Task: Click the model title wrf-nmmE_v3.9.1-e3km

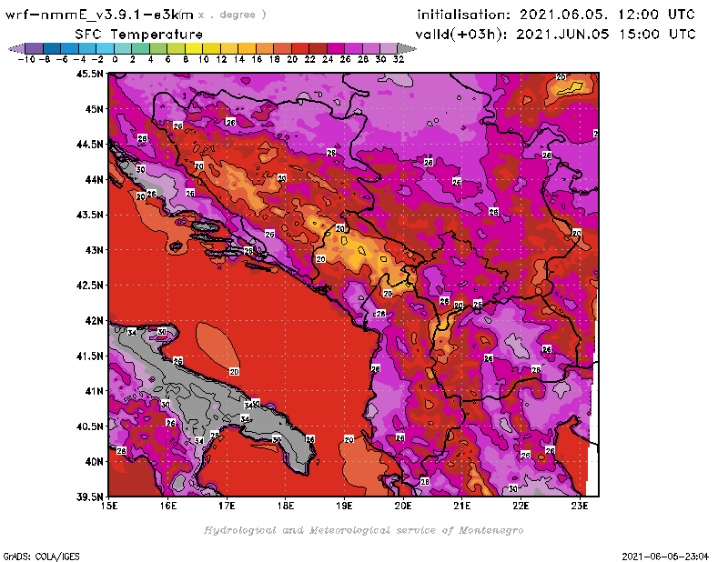Action: point(99,15)
